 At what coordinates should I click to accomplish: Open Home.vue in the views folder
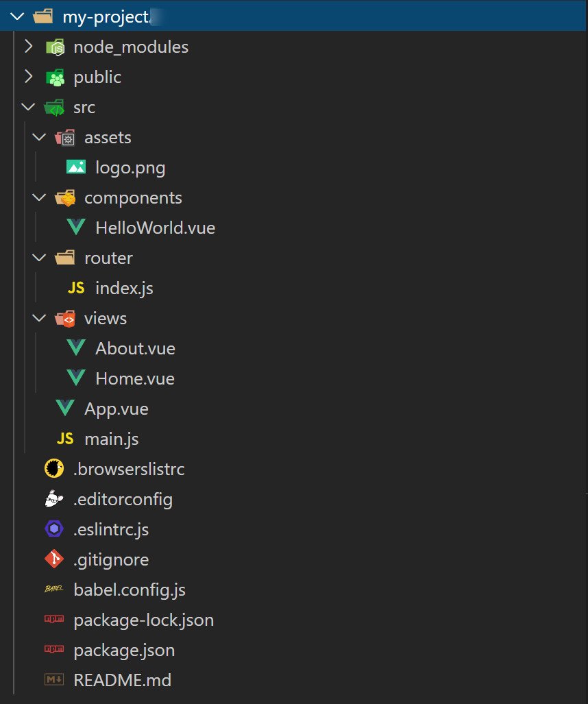(134, 378)
